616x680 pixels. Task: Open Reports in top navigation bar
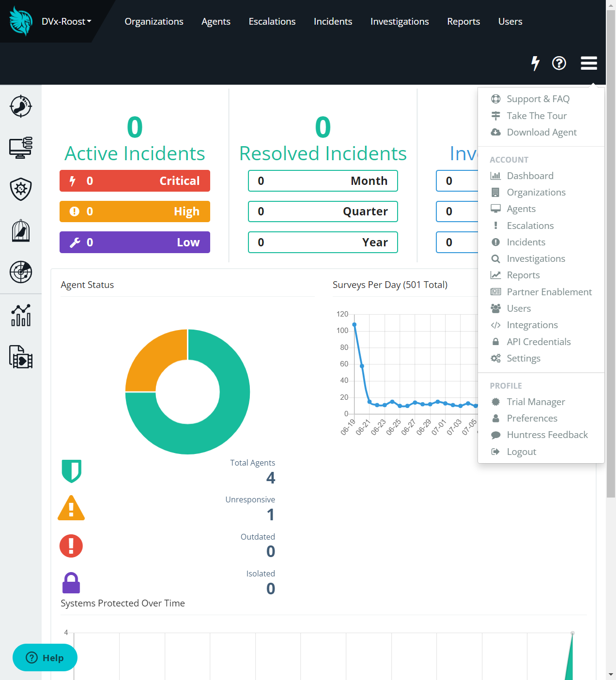tap(463, 21)
